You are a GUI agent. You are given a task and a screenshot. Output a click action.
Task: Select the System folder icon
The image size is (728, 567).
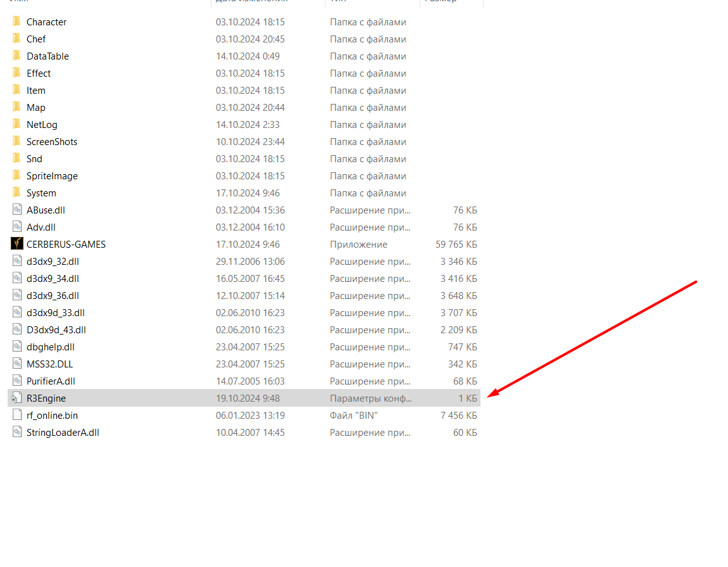click(17, 193)
